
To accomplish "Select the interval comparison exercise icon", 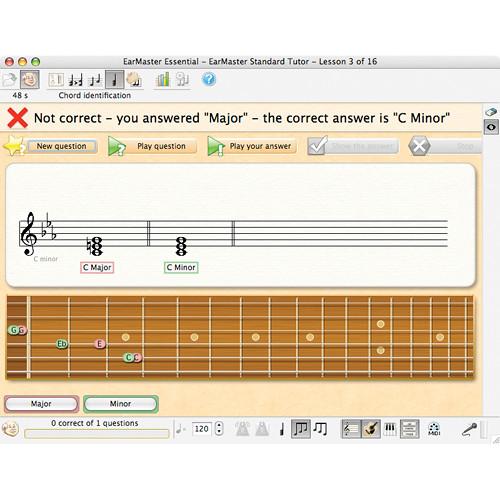I will click(56, 80).
